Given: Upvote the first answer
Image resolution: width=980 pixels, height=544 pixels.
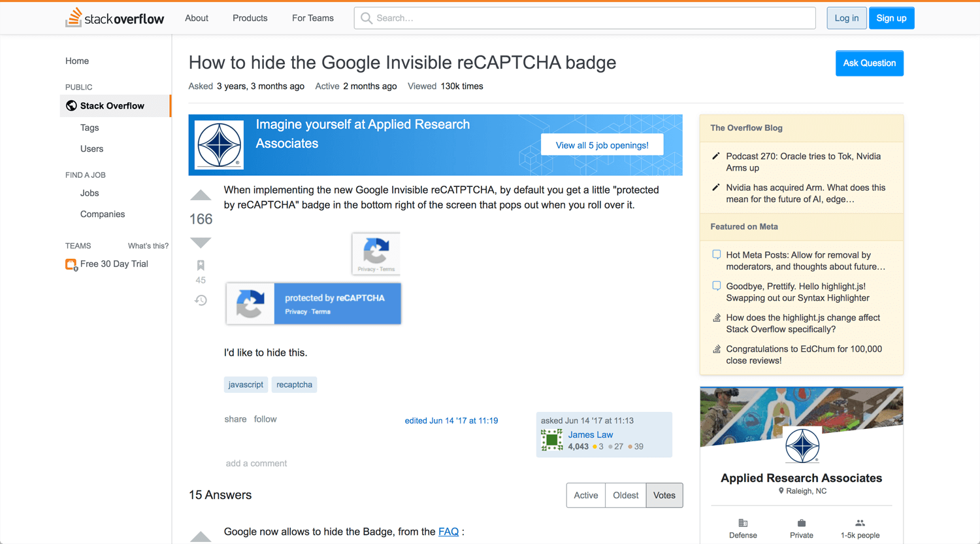Looking at the screenshot, I should (201, 537).
